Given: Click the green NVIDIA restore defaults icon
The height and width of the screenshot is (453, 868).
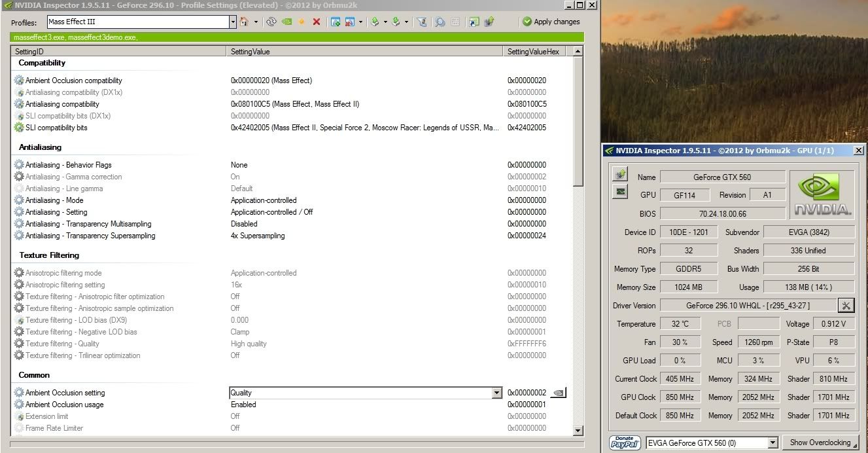Looking at the screenshot, I should [x=286, y=22].
